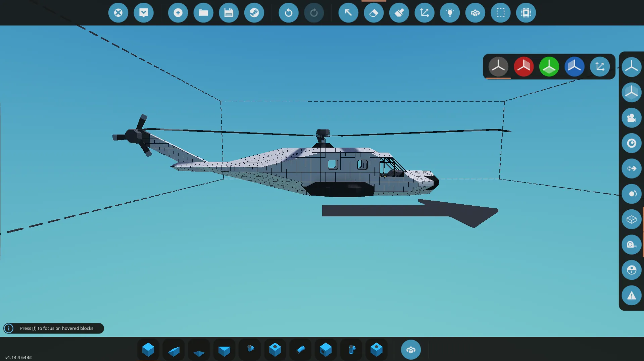Screen dimensions: 644x361
Task: Choose the cursor select tool
Action: (348, 13)
